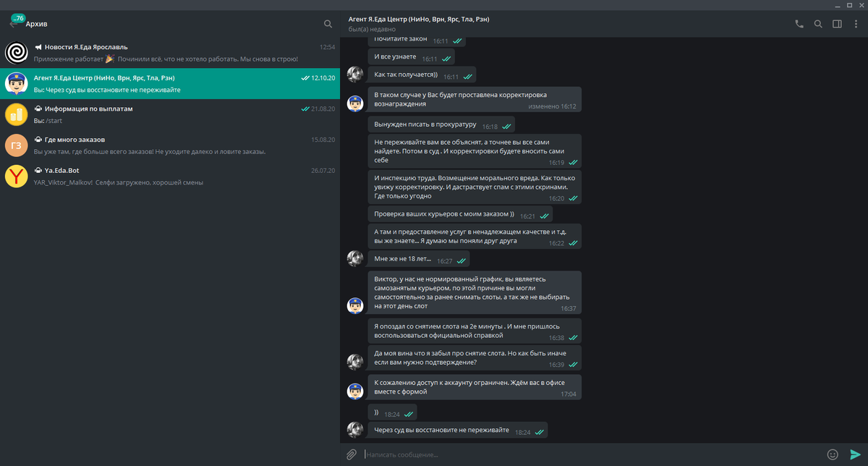Click message К сожалению доступ к аккаунту ограничен
Screen dimensions: 868x466
[x=475, y=387]
